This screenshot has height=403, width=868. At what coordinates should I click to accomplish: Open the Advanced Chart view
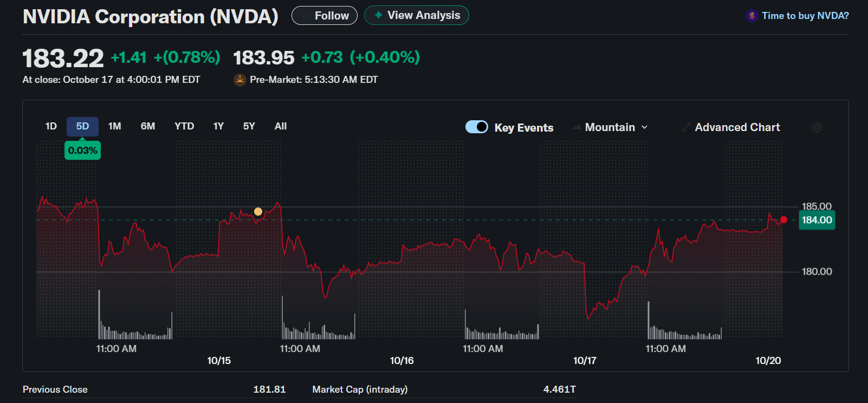[x=737, y=127]
